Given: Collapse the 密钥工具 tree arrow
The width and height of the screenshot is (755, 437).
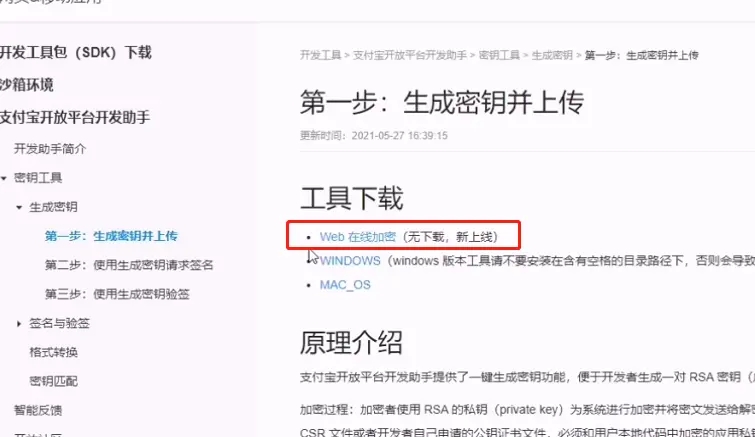Looking at the screenshot, I should pyautogui.click(x=4, y=178).
